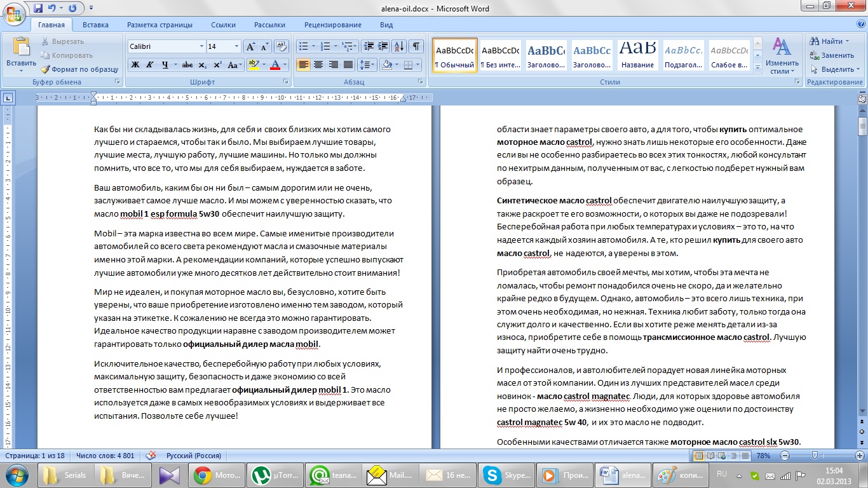Screen dimensions: 868x488
Task: Click the Русский (Россия) language indicator
Action: point(193,456)
